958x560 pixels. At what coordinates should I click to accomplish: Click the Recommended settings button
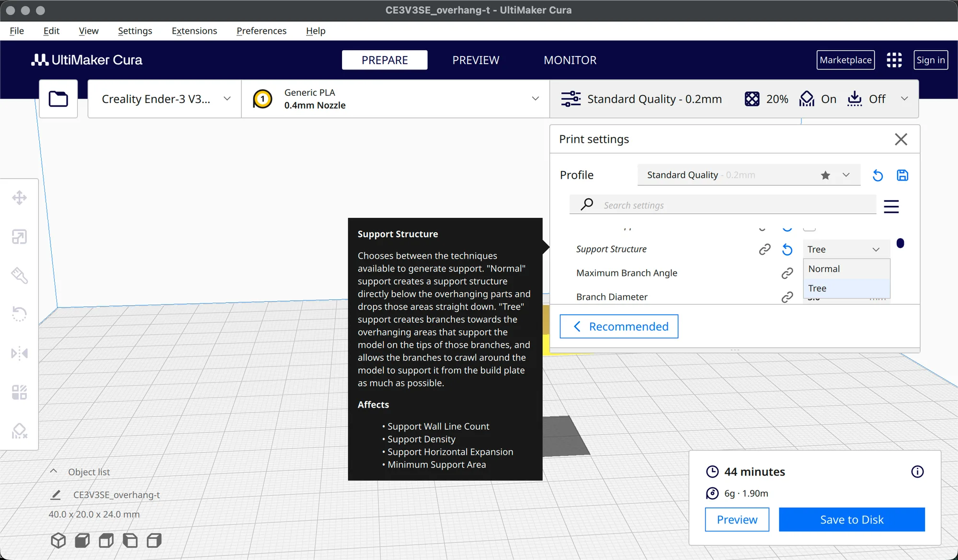pyautogui.click(x=619, y=326)
